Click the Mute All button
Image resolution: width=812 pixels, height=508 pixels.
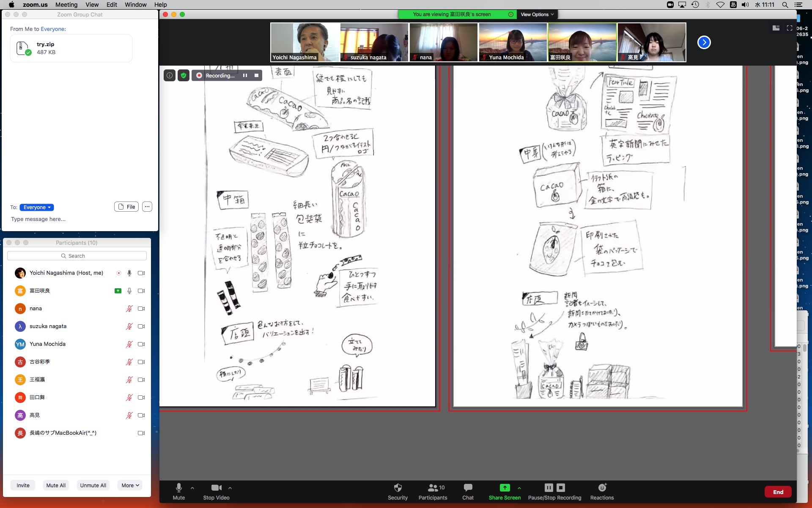[56, 485]
